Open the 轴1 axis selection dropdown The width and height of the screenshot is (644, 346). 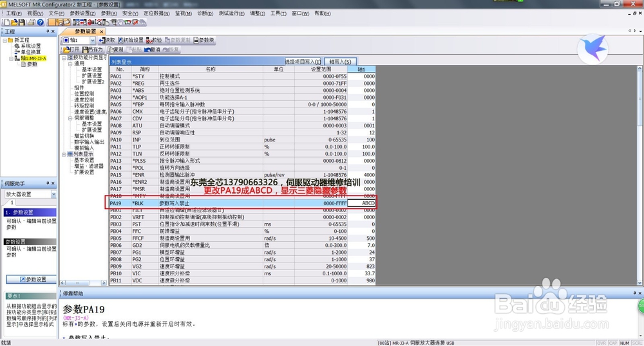pyautogui.click(x=92, y=40)
